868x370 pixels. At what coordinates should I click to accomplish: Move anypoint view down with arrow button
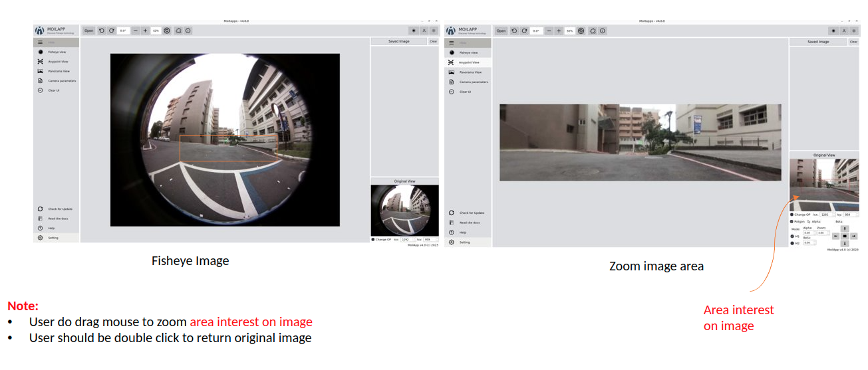[x=845, y=243]
